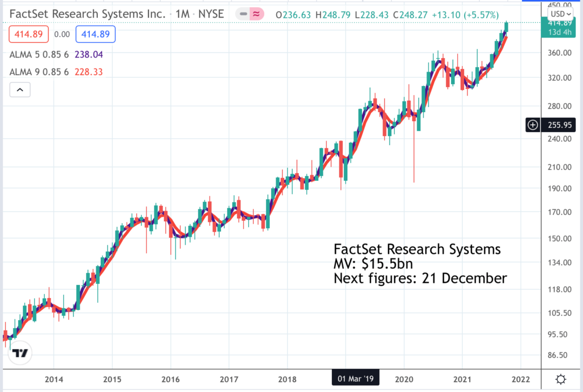This screenshot has height=392, width=583.
Task: Click the 2018 label on time axis
Action: pyautogui.click(x=287, y=379)
